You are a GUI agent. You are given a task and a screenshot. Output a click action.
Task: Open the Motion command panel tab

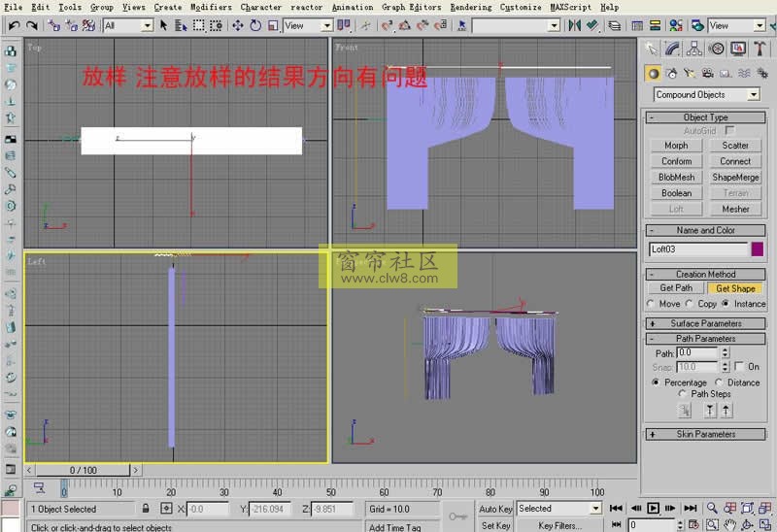(716, 49)
